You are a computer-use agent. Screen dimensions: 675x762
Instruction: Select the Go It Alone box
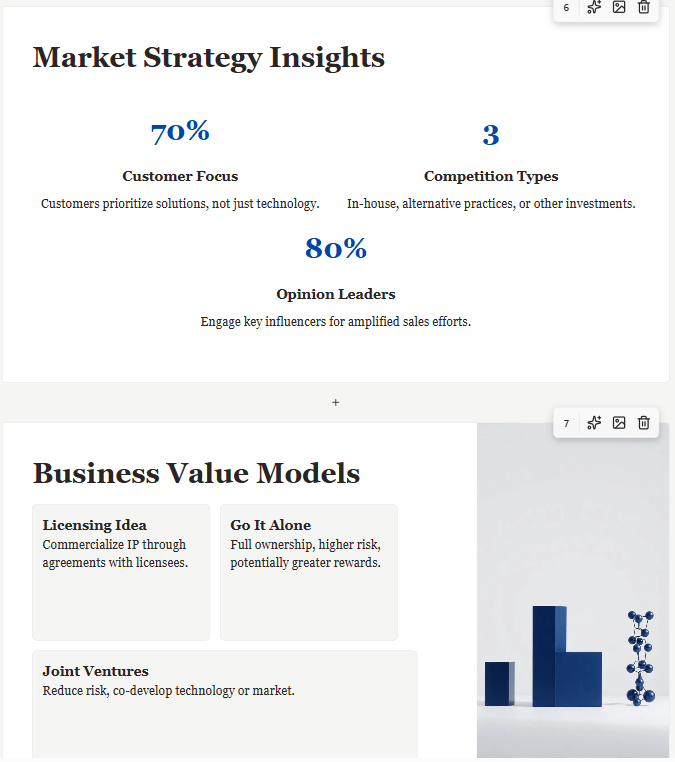pyautogui.click(x=309, y=572)
